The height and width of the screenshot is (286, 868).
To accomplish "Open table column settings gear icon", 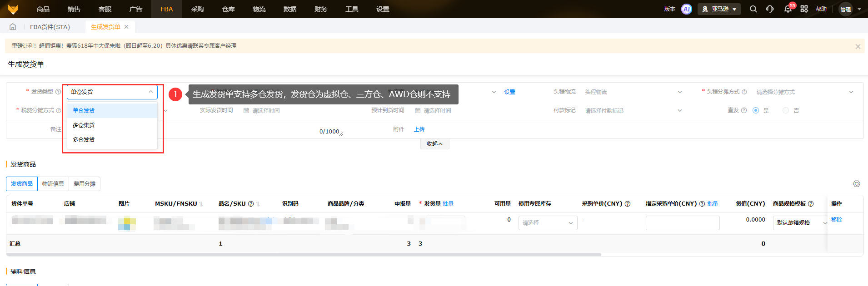I will click(x=856, y=184).
